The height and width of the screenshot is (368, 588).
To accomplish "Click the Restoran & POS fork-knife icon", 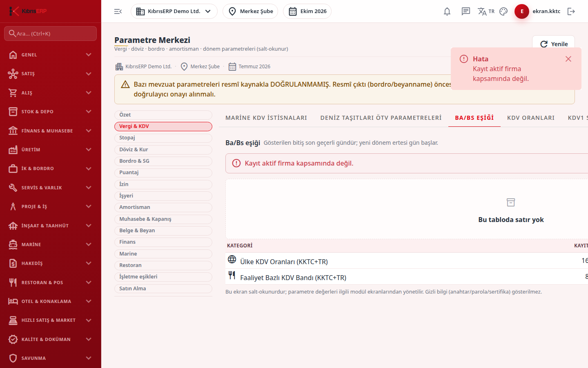I will (x=13, y=283).
